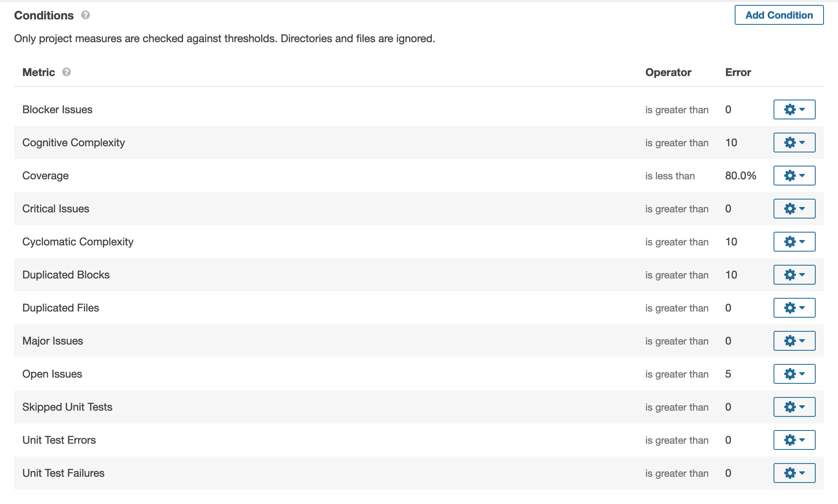This screenshot has height=504, width=838.
Task: Click the Open Issues metric name
Action: [52, 374]
